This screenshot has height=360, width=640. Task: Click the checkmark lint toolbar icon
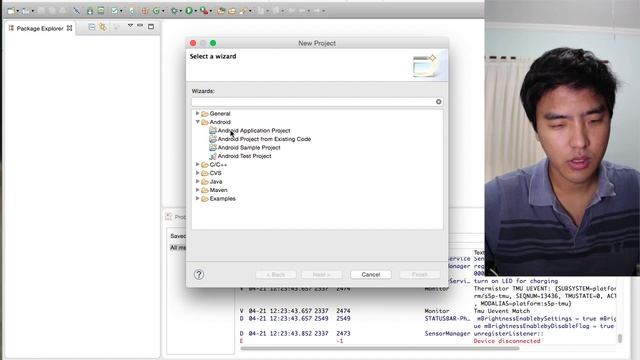coord(114,11)
